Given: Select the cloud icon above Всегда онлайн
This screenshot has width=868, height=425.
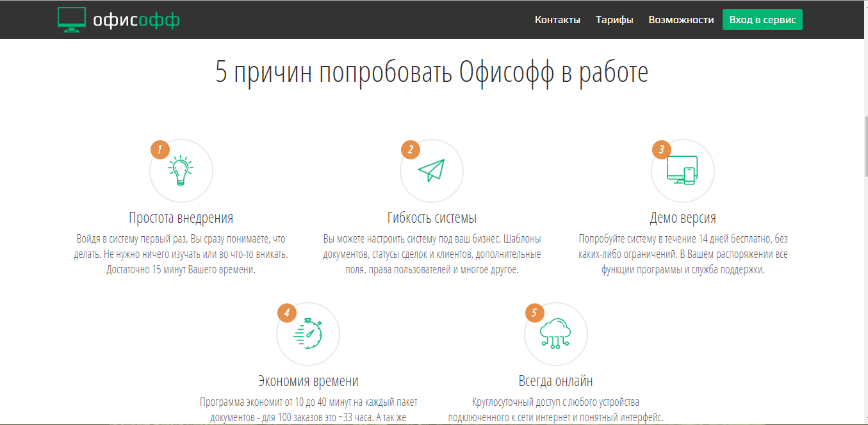Looking at the screenshot, I should coord(555,334).
